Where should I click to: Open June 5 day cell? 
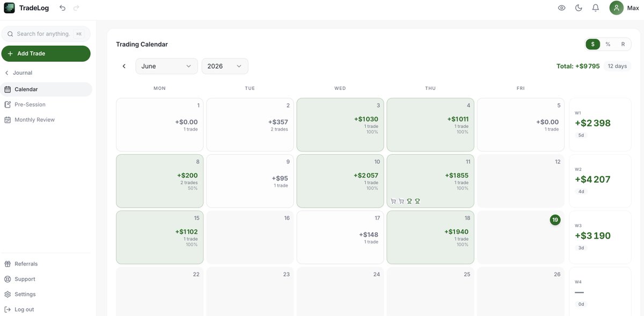coord(521,125)
